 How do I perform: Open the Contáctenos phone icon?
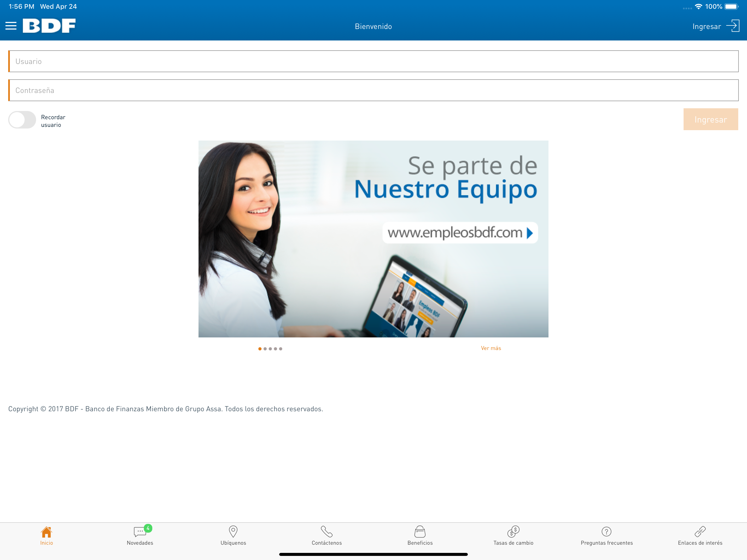(326, 532)
